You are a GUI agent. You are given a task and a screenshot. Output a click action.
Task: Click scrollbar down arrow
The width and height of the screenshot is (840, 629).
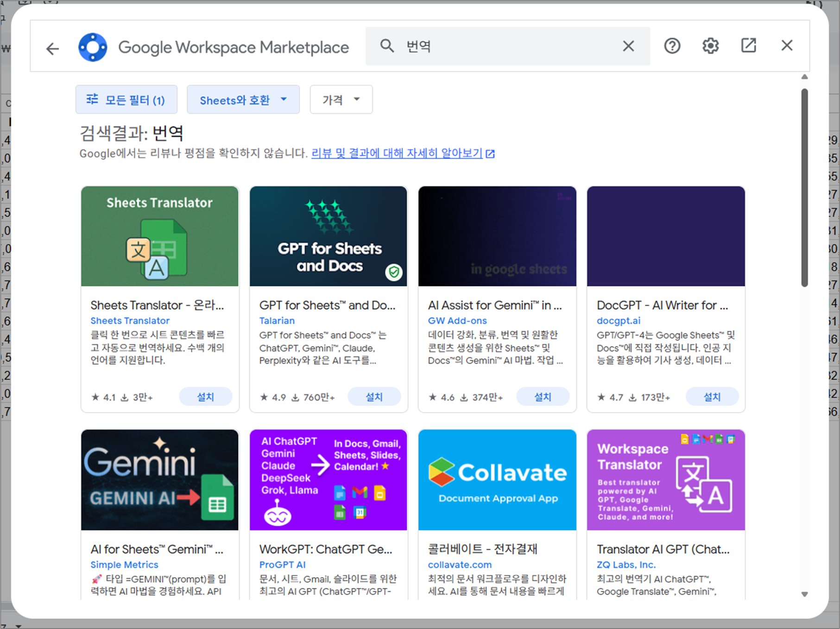(805, 594)
